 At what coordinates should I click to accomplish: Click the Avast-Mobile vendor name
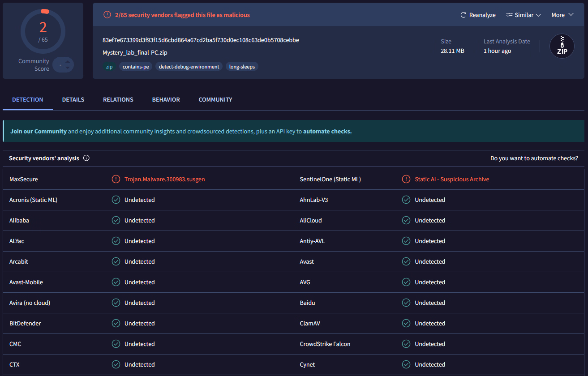(26, 282)
